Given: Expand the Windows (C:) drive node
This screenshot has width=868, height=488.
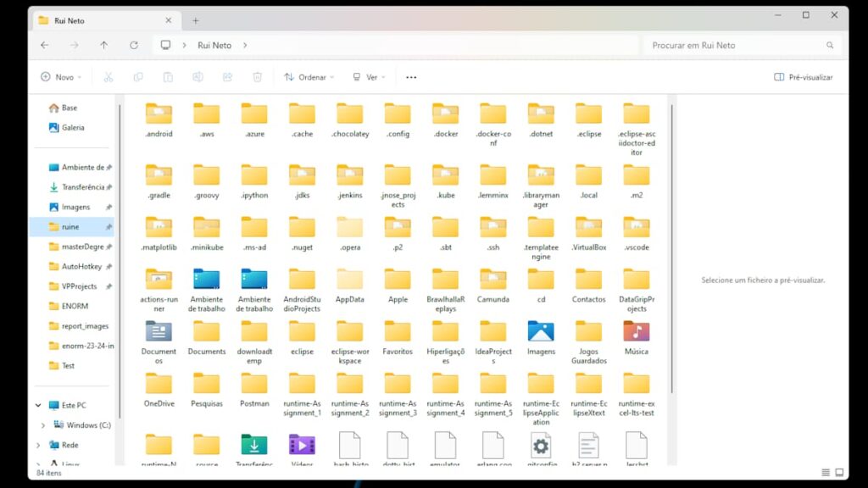Looking at the screenshot, I should 43,425.
